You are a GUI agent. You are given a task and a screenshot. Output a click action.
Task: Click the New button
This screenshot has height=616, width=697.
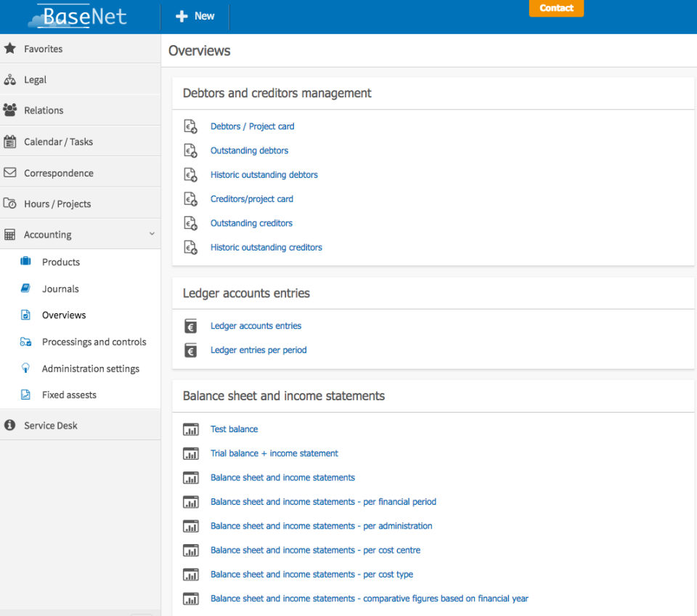[x=196, y=16]
